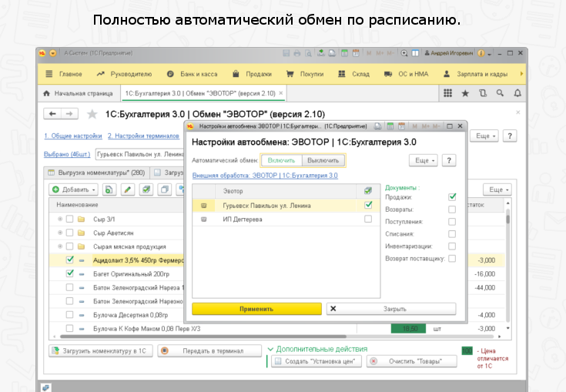Open the Еще dropdown in settings dialog
The image size is (566, 392).
pos(423,160)
